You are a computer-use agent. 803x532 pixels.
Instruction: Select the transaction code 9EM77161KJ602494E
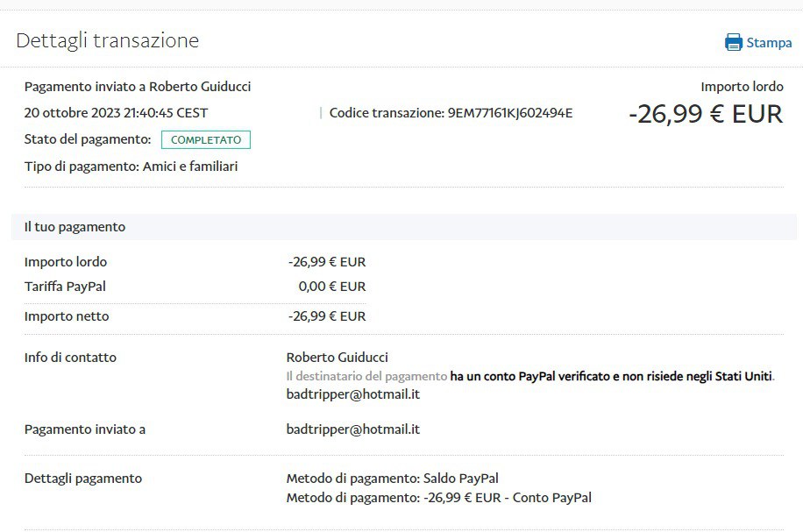click(509, 113)
